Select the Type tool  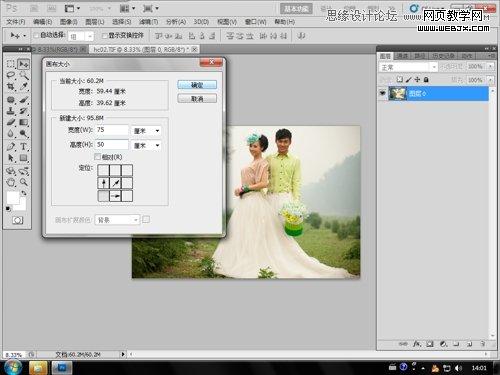click(x=23, y=146)
